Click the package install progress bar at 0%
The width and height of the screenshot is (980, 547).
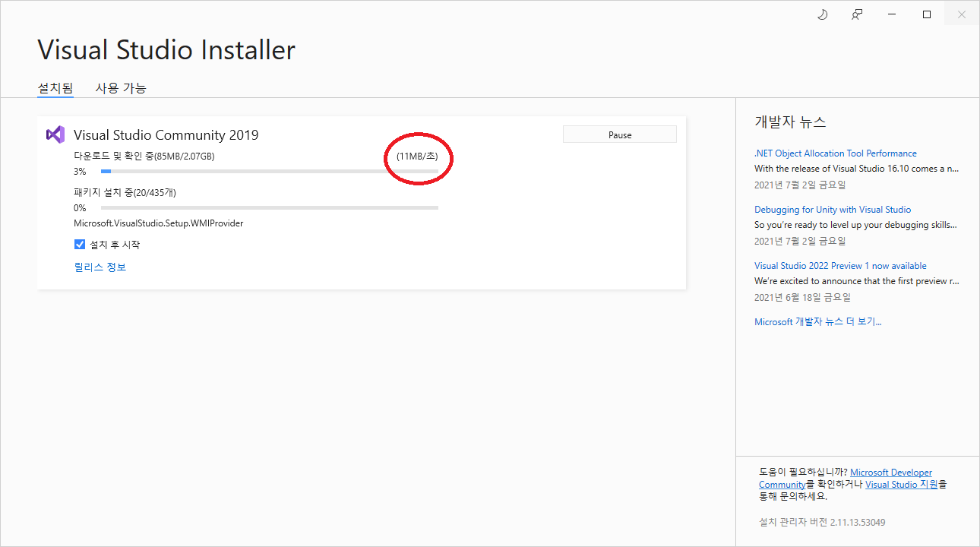point(270,207)
